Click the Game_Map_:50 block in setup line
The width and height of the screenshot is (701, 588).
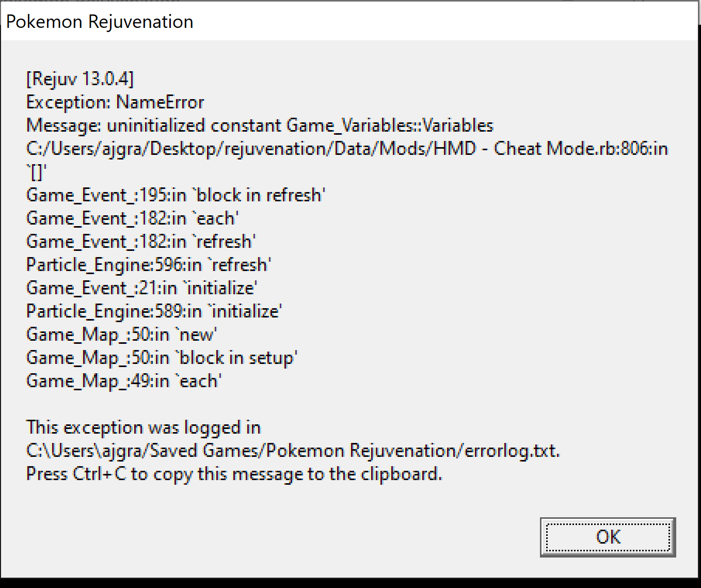click(x=162, y=358)
